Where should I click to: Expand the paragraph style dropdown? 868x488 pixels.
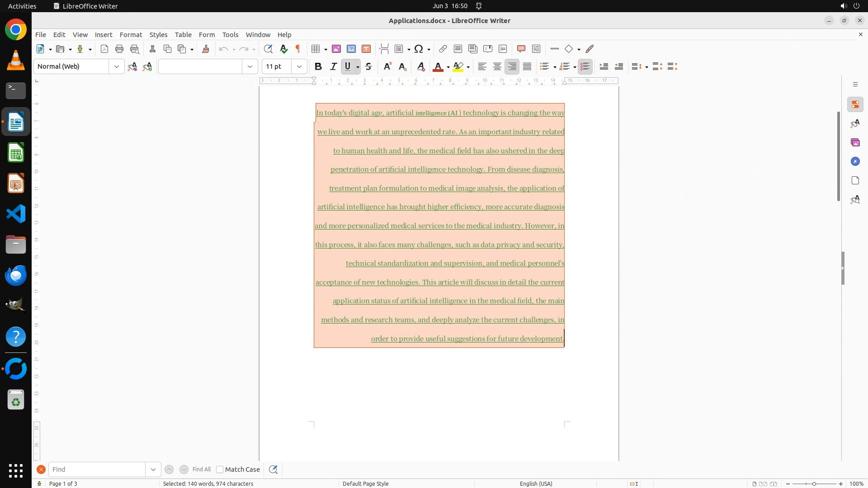pyautogui.click(x=117, y=66)
